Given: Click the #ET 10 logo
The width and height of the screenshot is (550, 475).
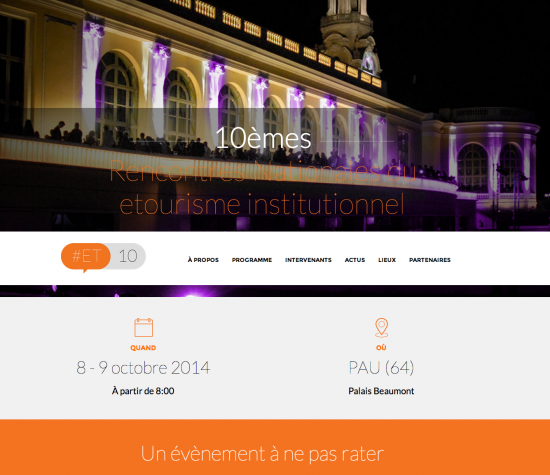Looking at the screenshot, I should [x=103, y=257].
